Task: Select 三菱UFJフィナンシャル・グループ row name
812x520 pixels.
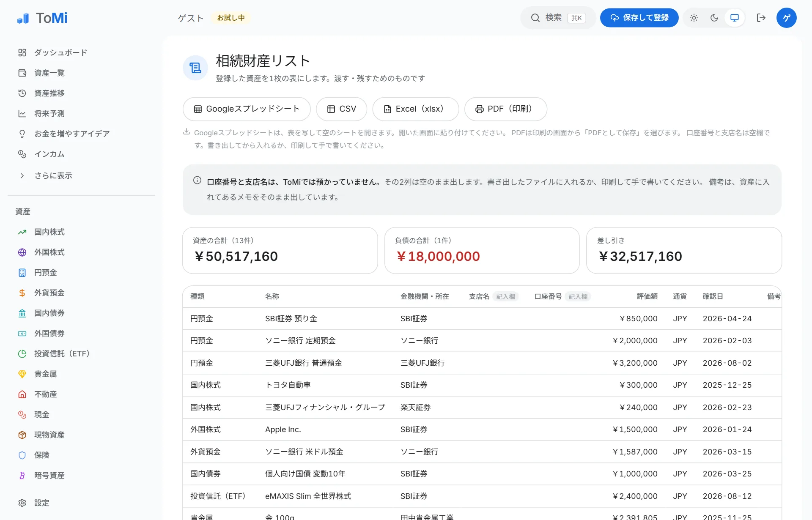Action: pyautogui.click(x=325, y=407)
